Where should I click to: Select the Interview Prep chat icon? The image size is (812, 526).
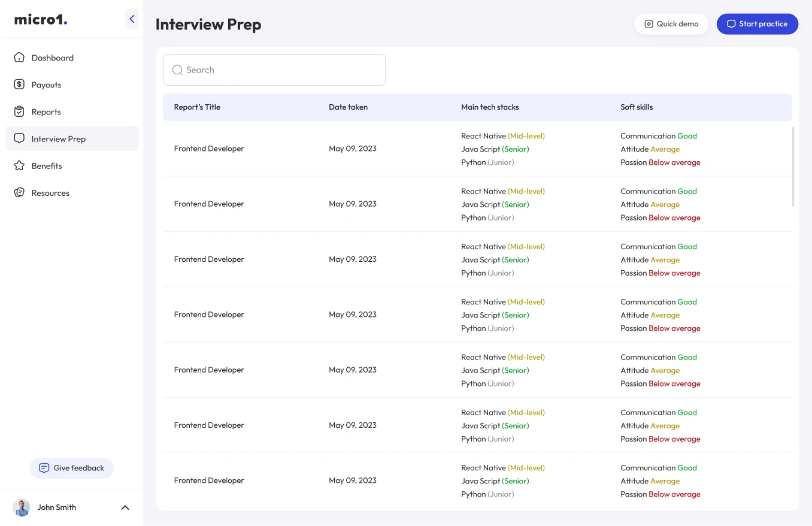[x=20, y=138]
